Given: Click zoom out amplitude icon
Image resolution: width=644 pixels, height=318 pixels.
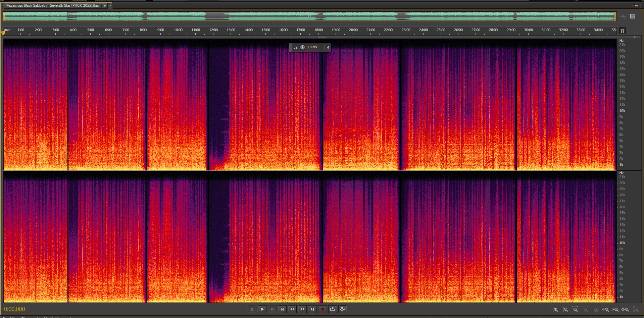Looking at the screenshot, I should point(565,310).
